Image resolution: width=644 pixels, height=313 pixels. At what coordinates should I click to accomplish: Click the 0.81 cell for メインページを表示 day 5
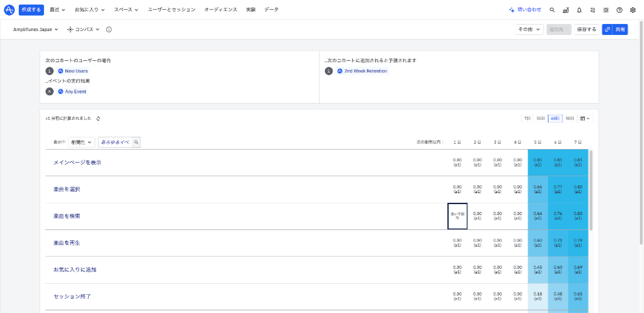coord(538,162)
